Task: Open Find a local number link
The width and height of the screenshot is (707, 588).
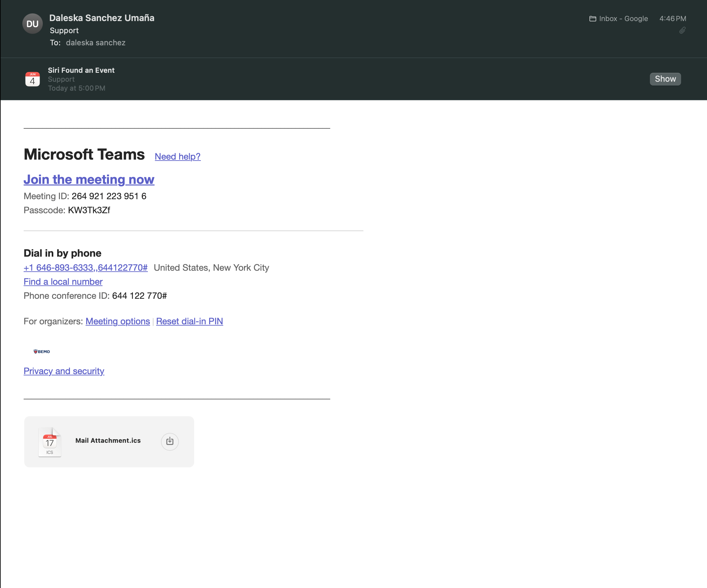Action: click(x=63, y=282)
